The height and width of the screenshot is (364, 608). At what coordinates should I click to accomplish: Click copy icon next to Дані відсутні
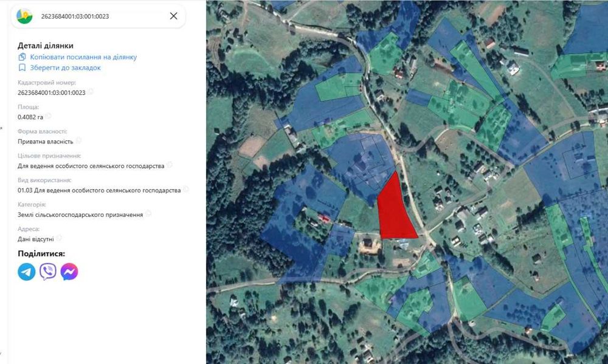[x=59, y=238]
